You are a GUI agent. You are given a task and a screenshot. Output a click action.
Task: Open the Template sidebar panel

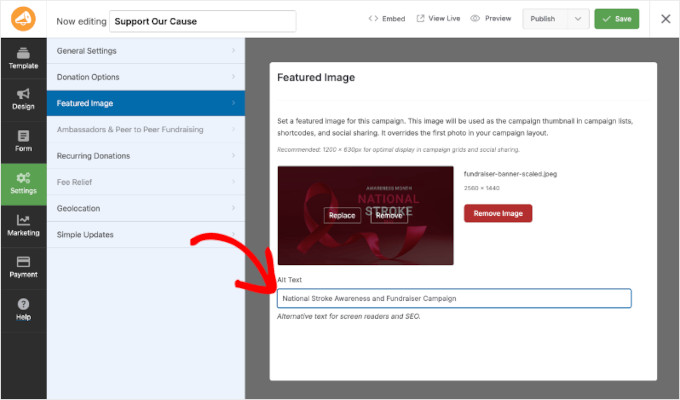pyautogui.click(x=23, y=58)
